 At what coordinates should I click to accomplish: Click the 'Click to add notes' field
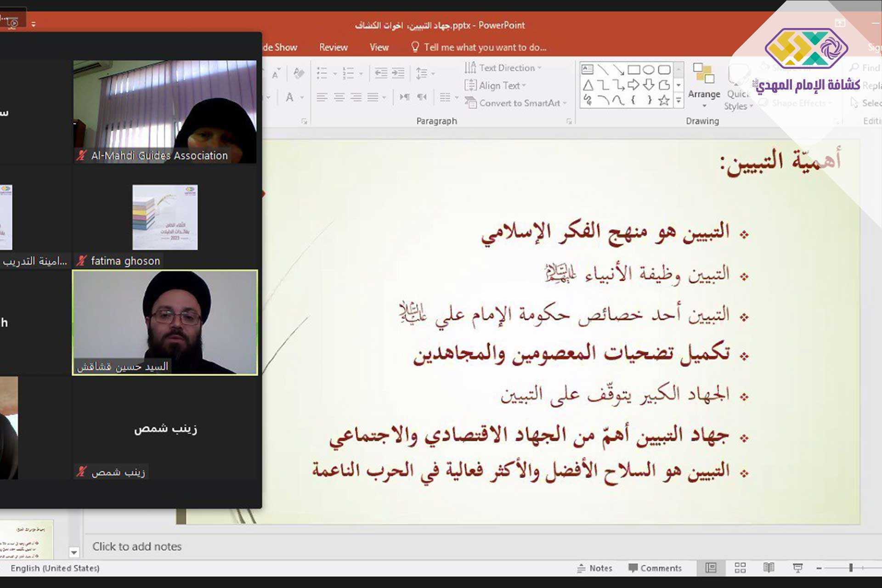point(137,546)
